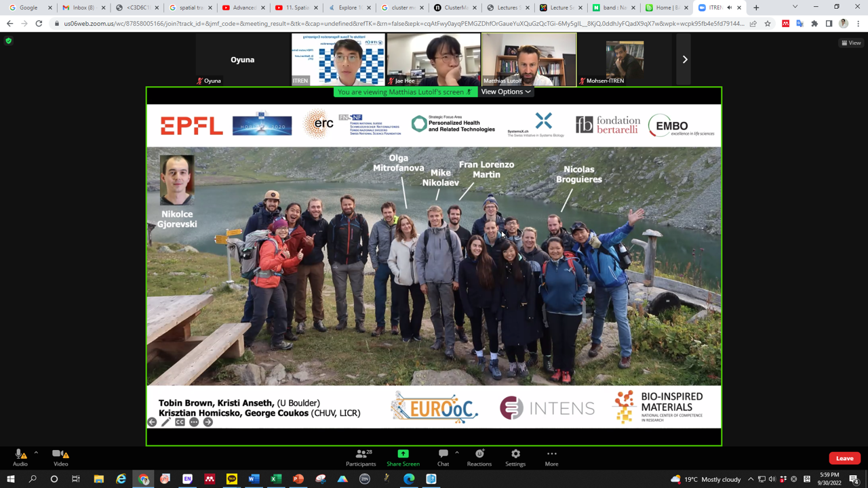This screenshot has height=488, width=868.
Task: Go to previous slide with left arrow
Action: click(x=152, y=422)
